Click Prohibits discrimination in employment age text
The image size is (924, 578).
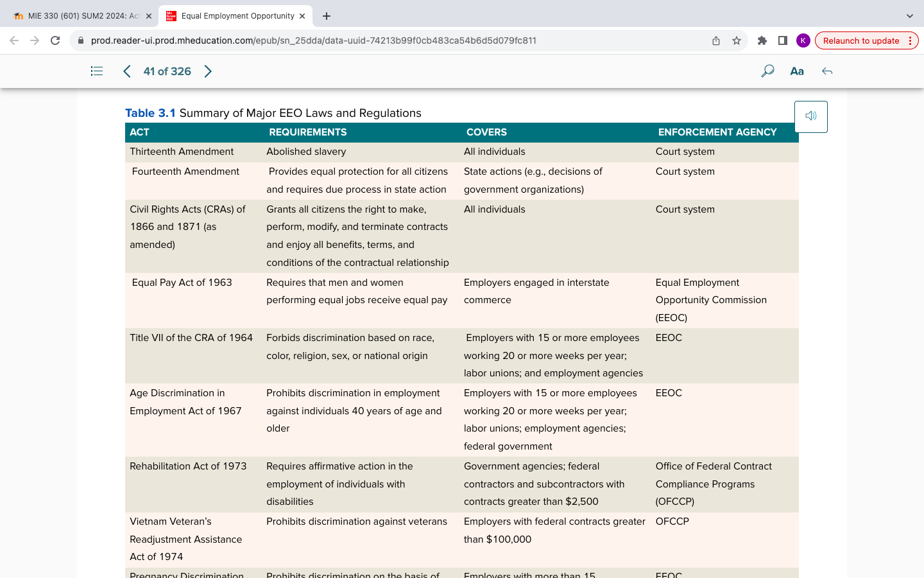coord(354,410)
